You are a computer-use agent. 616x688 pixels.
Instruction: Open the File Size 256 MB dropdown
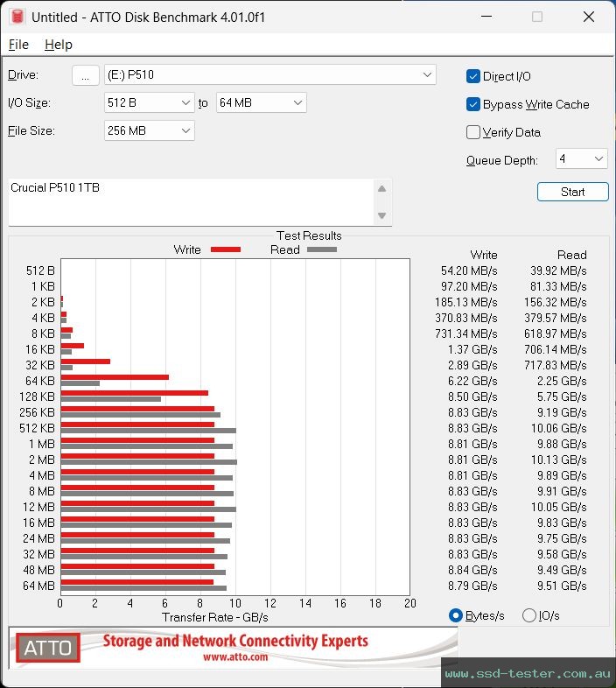tap(149, 130)
